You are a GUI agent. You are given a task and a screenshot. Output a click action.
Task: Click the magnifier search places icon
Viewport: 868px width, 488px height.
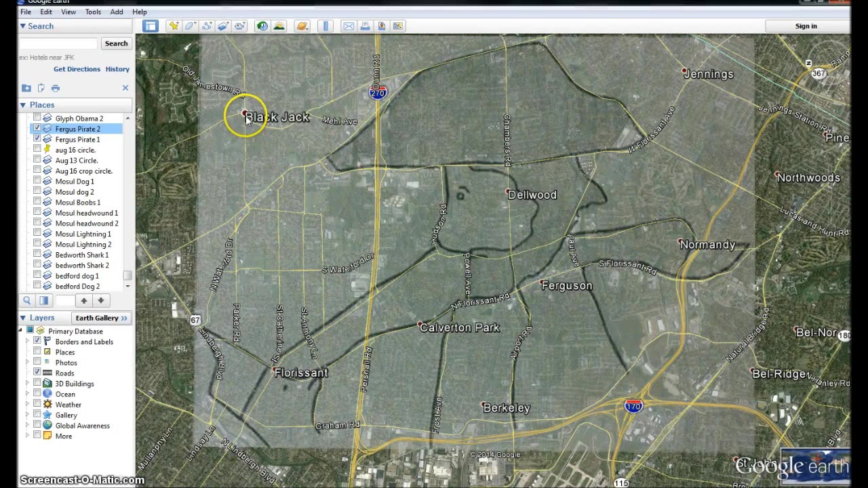[x=27, y=300]
